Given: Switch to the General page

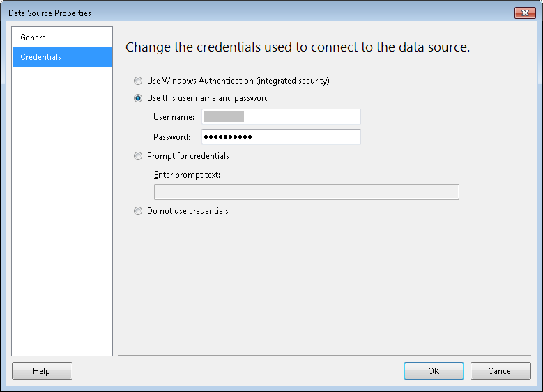Looking at the screenshot, I should (34, 38).
